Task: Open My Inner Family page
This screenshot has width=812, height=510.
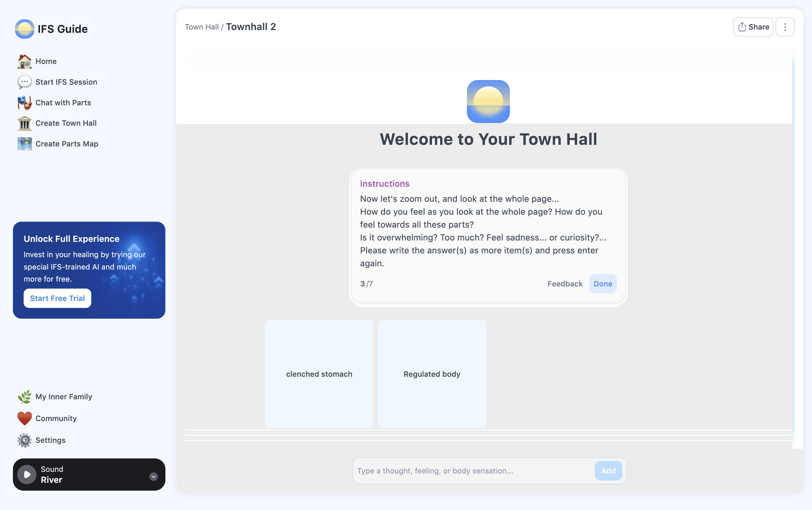Action: [x=64, y=397]
